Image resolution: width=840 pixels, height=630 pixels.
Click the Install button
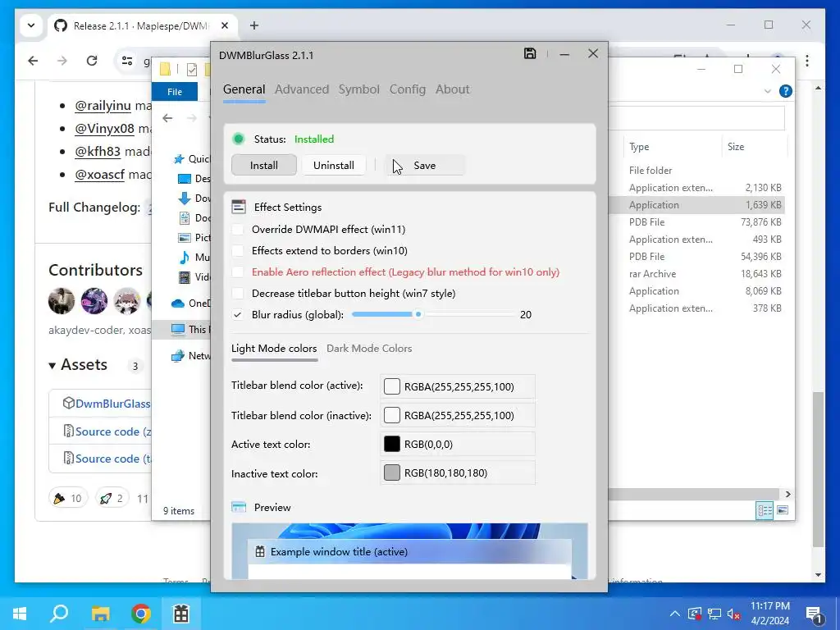[264, 165]
